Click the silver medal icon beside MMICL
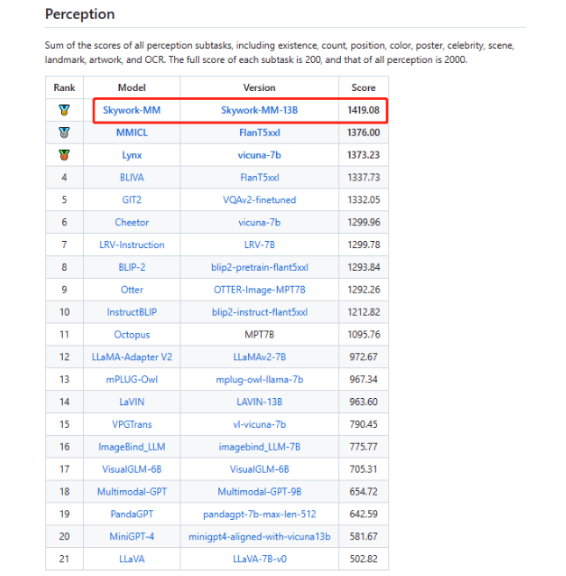The image size is (566, 576). point(64,133)
